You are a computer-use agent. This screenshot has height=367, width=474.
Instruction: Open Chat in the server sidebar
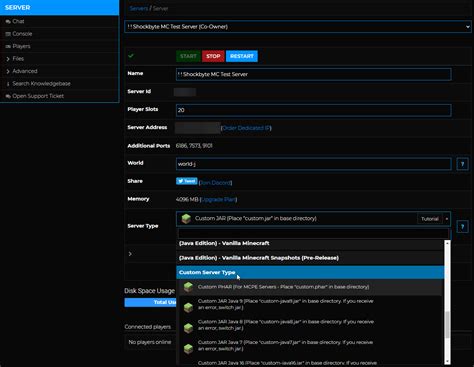click(18, 21)
